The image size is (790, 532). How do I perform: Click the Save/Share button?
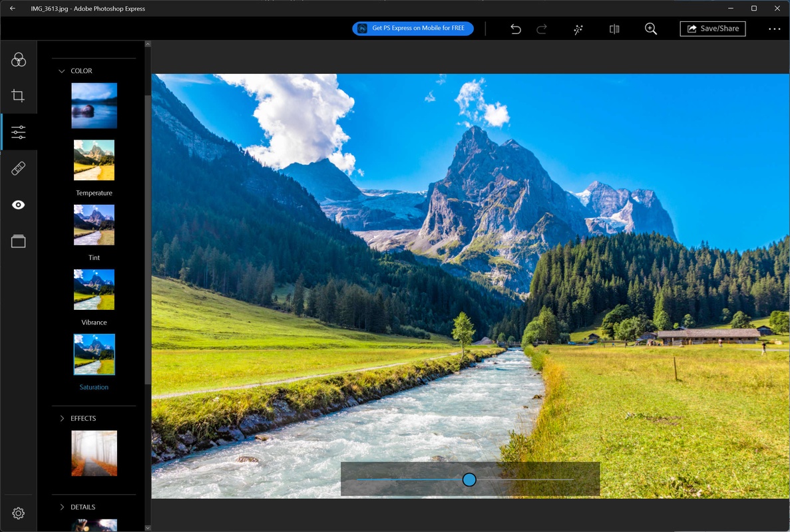click(x=712, y=29)
